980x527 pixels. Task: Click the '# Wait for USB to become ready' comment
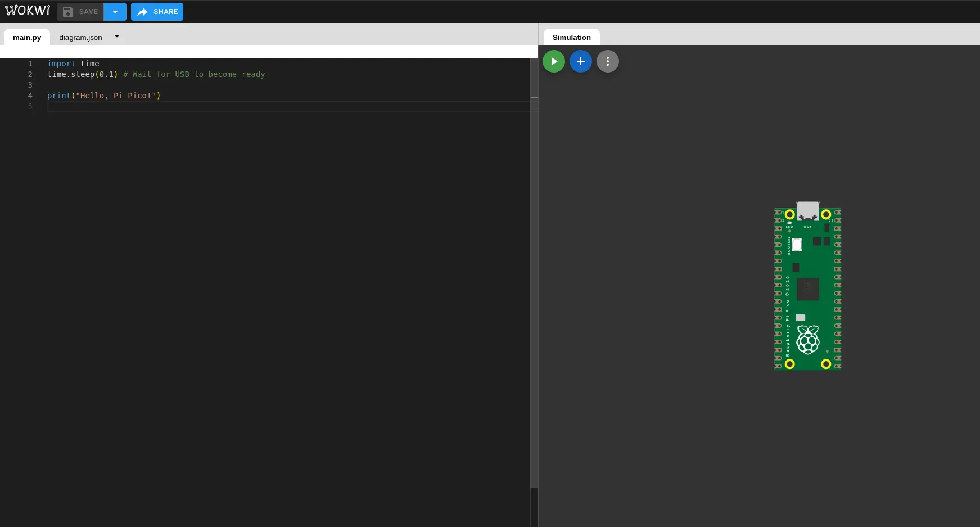click(x=194, y=74)
